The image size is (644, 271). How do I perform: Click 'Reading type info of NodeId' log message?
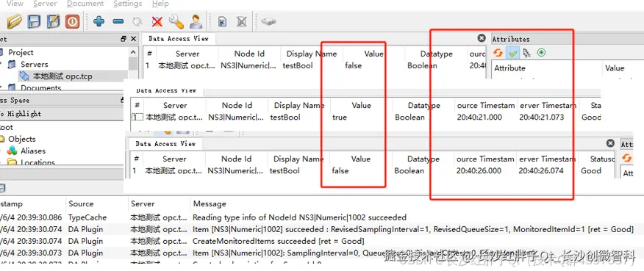299,217
